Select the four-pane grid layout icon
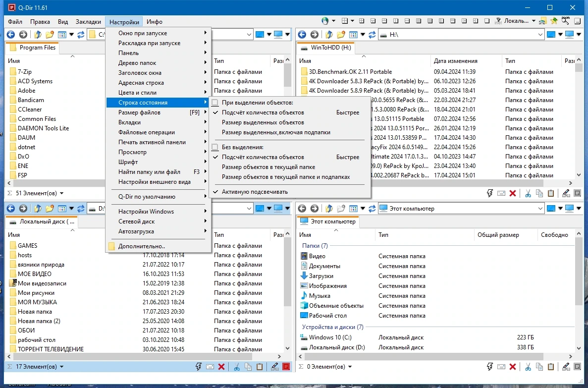The width and height of the screenshot is (588, 388). [x=345, y=21]
